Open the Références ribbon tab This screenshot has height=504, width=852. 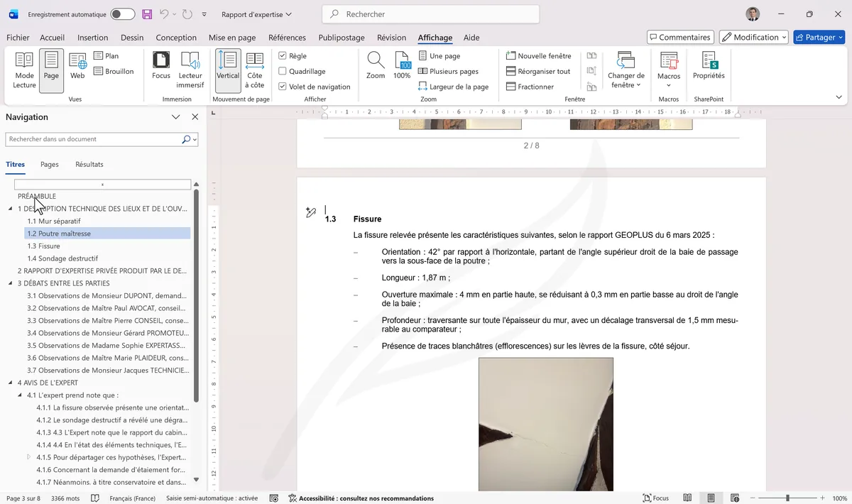[287, 38]
